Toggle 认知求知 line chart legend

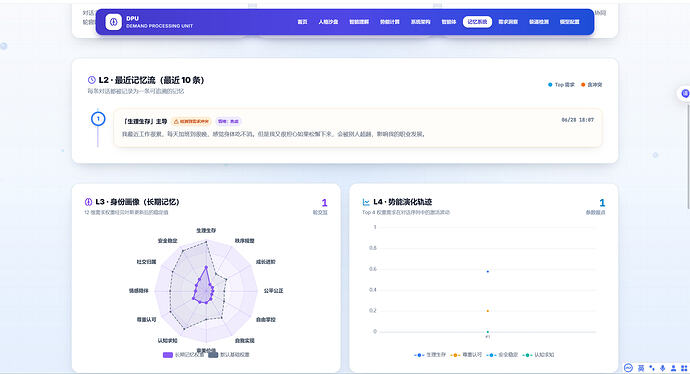[539, 355]
